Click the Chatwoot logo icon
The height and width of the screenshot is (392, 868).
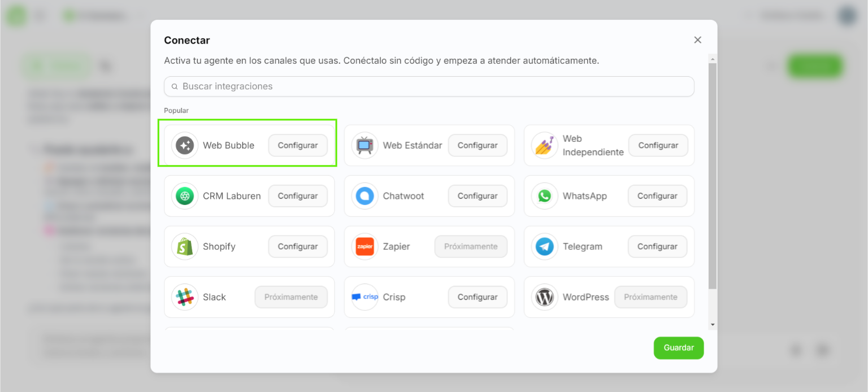click(364, 196)
